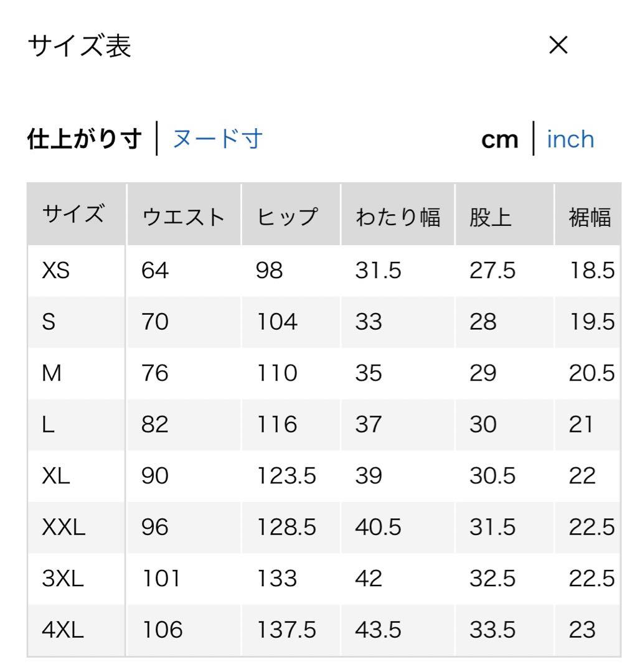Click the L hip value 116
622x672 pixels.
pyautogui.click(x=276, y=426)
